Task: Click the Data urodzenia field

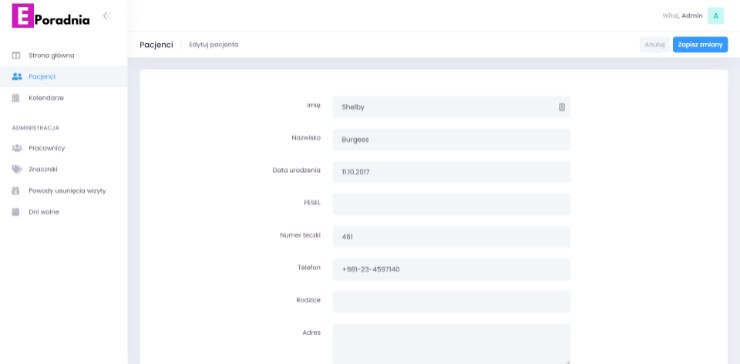Action: coord(452,172)
